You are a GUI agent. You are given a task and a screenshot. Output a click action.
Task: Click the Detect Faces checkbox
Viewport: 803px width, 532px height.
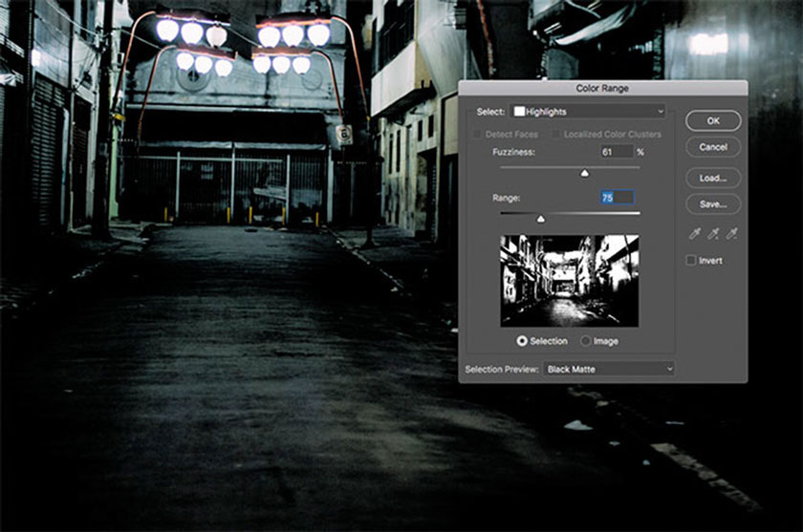479,135
